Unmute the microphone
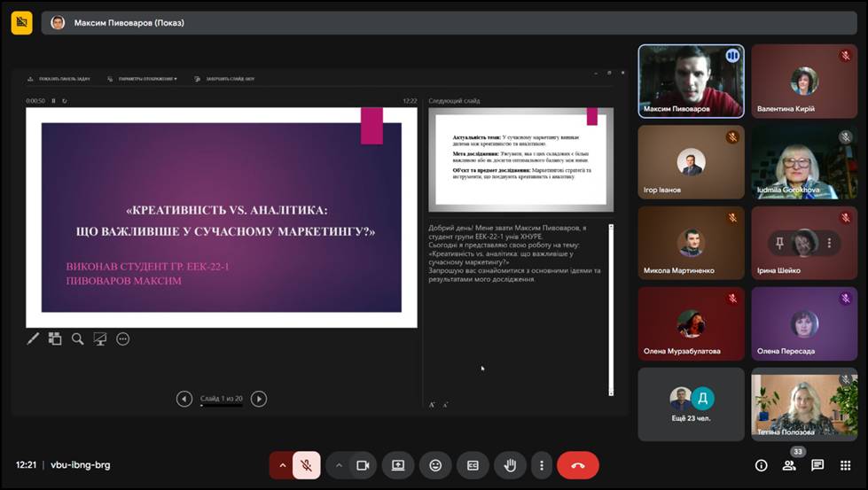Image resolution: width=868 pixels, height=490 pixels. pyautogui.click(x=306, y=465)
